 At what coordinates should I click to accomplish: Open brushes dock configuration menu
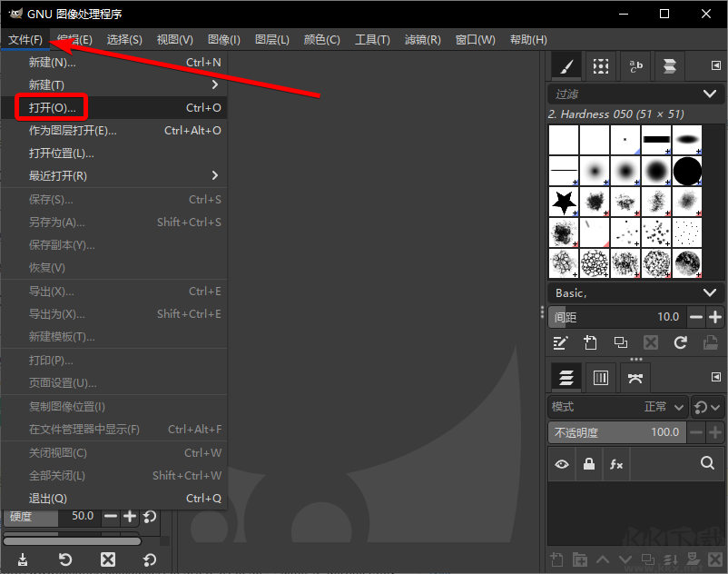(716, 65)
